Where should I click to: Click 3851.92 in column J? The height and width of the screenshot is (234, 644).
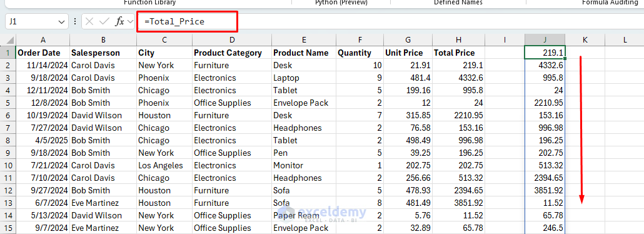tap(545, 190)
